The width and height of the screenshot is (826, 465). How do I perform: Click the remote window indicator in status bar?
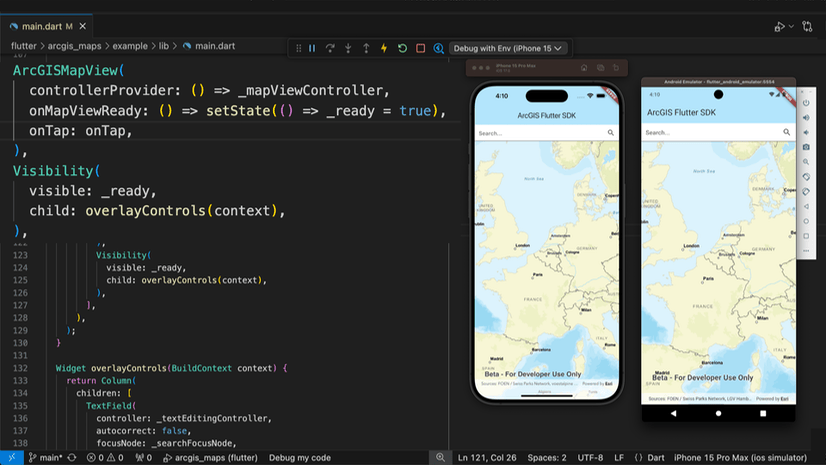pyautogui.click(x=12, y=458)
